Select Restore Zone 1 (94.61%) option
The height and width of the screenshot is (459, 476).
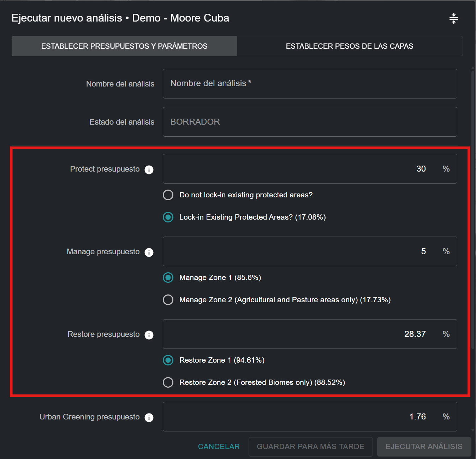168,360
